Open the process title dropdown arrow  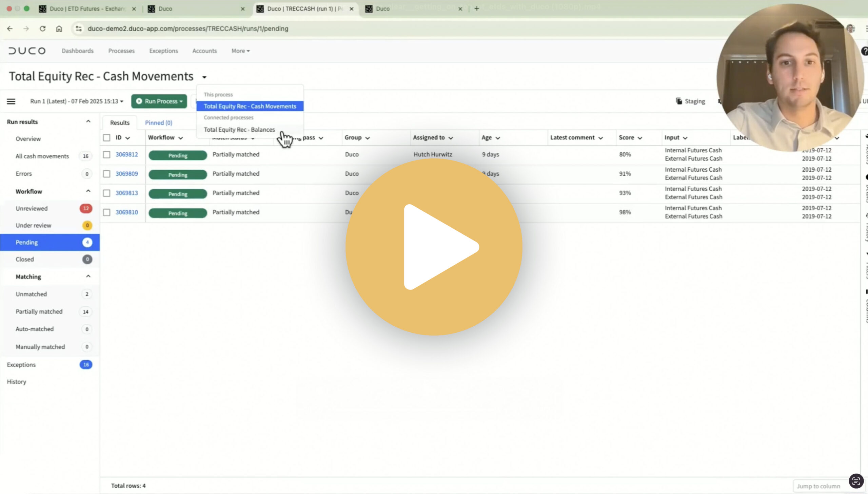pyautogui.click(x=204, y=77)
